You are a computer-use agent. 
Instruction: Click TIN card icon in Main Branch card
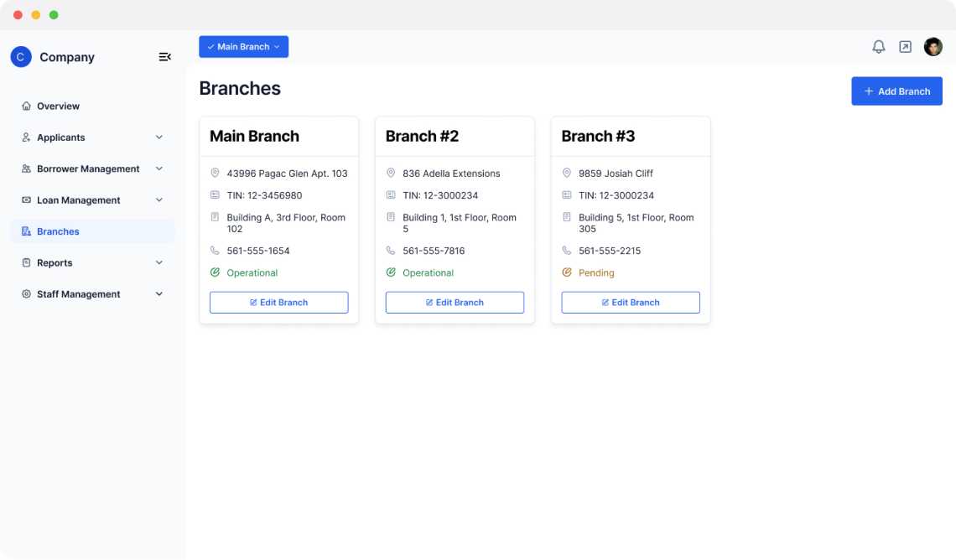click(x=215, y=195)
